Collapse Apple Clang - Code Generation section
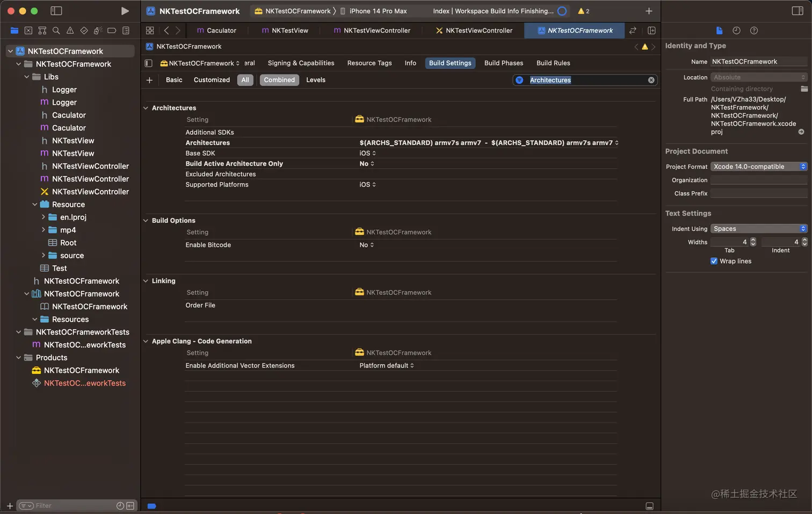The width and height of the screenshot is (812, 514). 146,341
